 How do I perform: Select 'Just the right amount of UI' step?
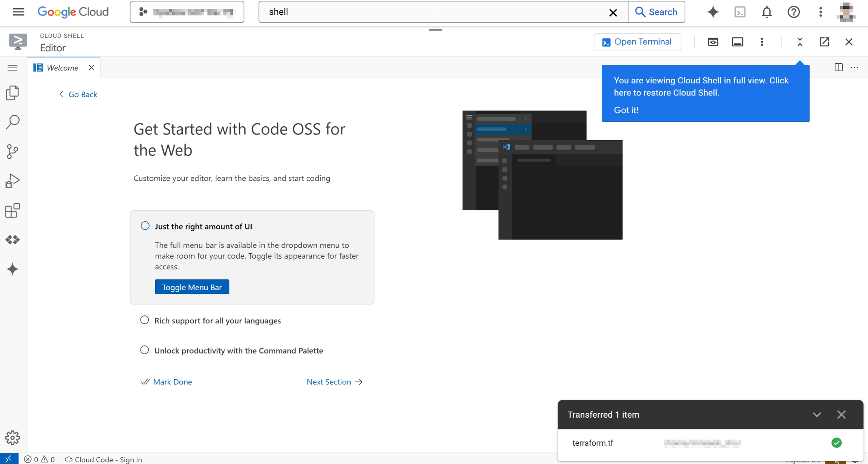pos(203,226)
